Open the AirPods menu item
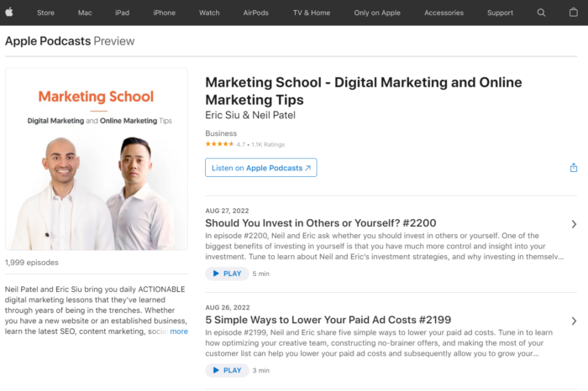Image resolution: width=588 pixels, height=391 pixels. click(255, 13)
